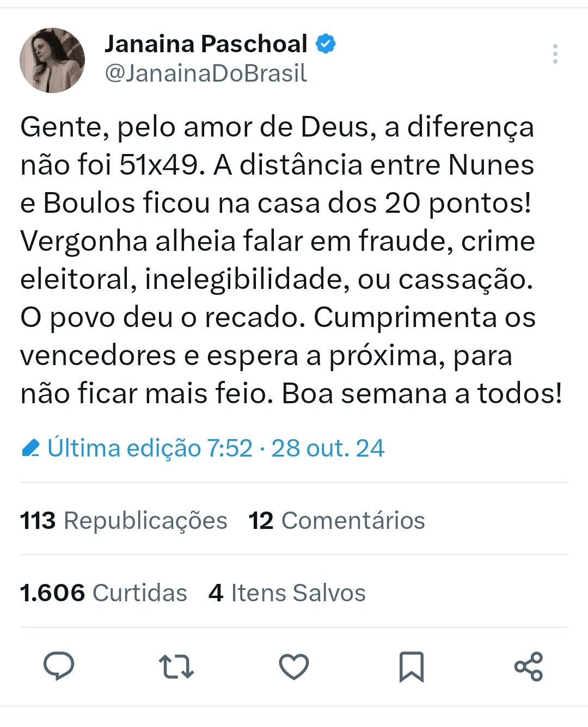Viewport: 588px width, 727px height.
Task: Open the three-dot more options menu
Action: [555, 54]
